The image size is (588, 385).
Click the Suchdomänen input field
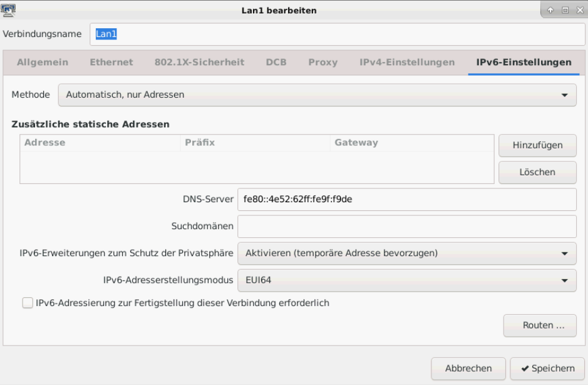click(407, 227)
